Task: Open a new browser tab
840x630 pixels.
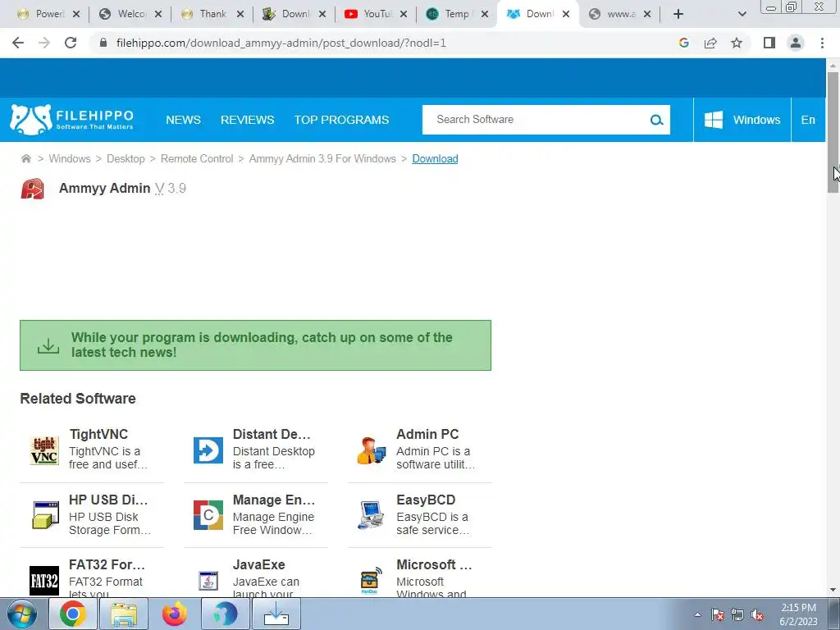Action: coord(678,14)
